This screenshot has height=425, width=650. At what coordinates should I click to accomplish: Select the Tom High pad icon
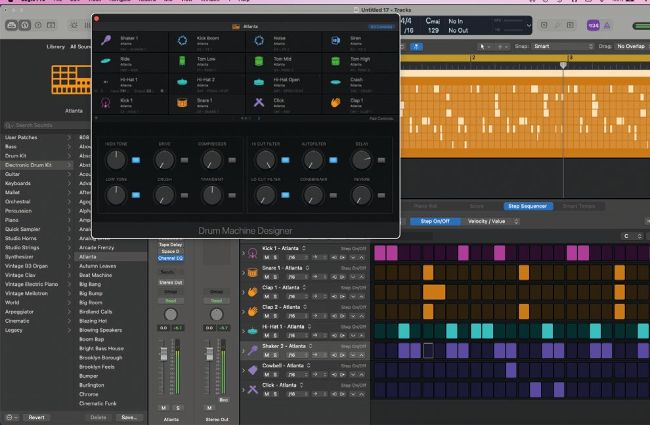[335, 61]
